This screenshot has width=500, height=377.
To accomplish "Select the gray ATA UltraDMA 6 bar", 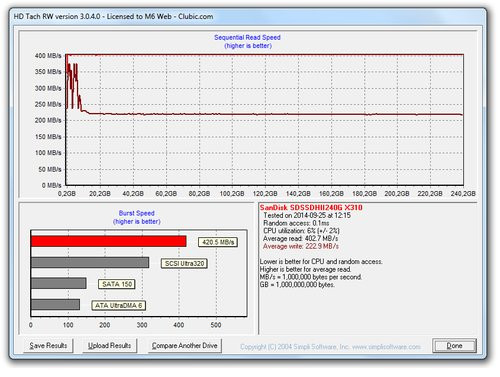I will tap(55, 304).
